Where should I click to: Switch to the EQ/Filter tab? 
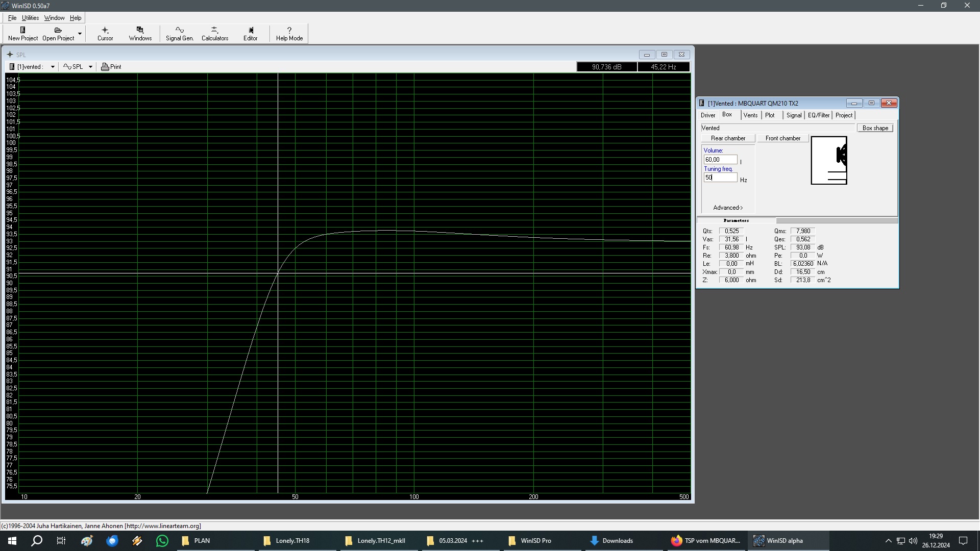(x=818, y=115)
